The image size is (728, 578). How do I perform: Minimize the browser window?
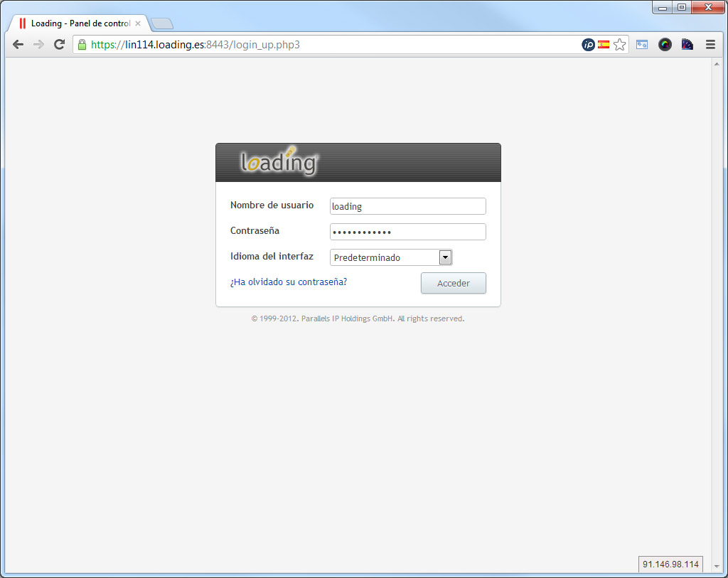tap(663, 7)
